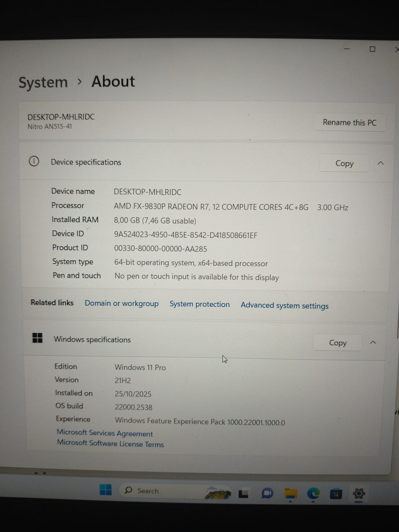Go back to System in the breadcrumb
399x532 pixels.
[x=43, y=82]
